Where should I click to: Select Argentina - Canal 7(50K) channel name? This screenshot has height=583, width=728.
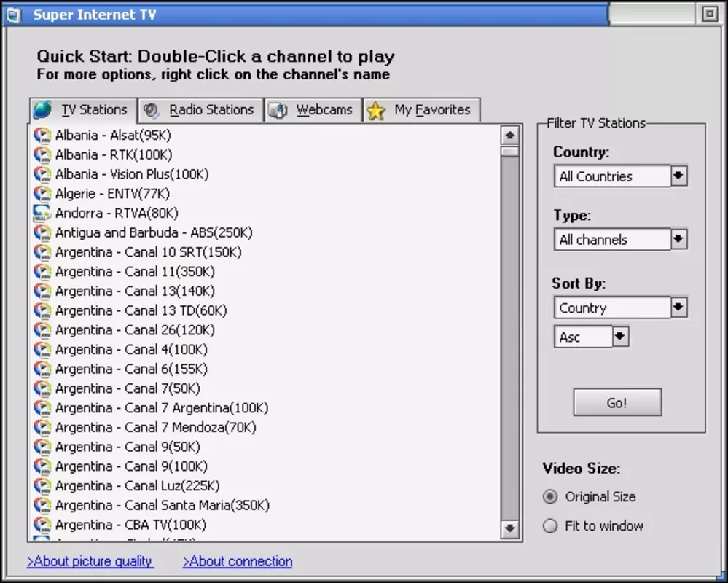128,389
